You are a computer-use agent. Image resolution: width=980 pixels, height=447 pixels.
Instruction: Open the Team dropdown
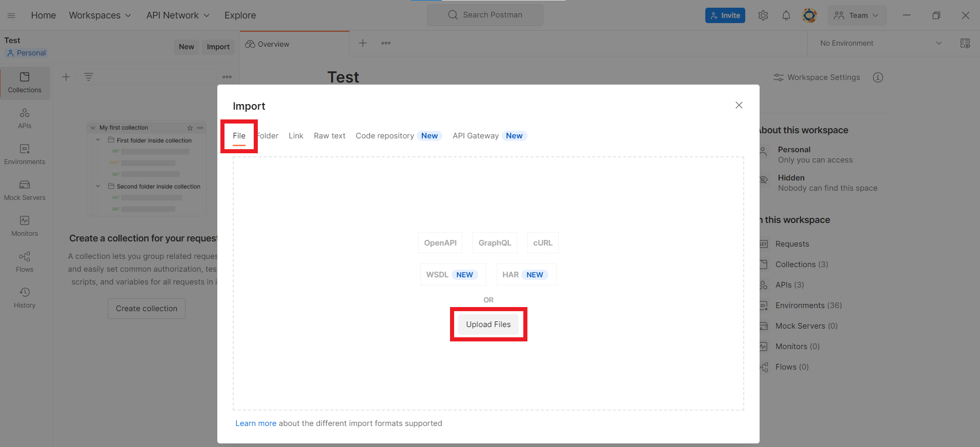[x=856, y=15]
